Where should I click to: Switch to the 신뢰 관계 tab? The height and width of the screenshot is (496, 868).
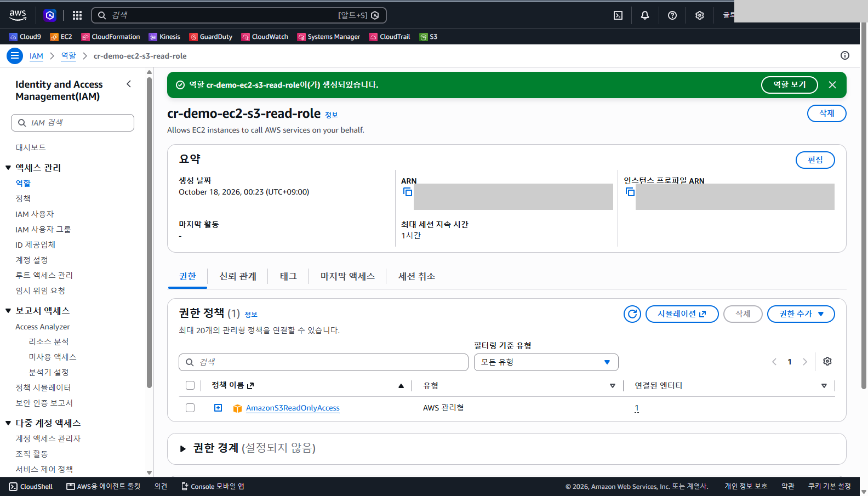(x=238, y=276)
